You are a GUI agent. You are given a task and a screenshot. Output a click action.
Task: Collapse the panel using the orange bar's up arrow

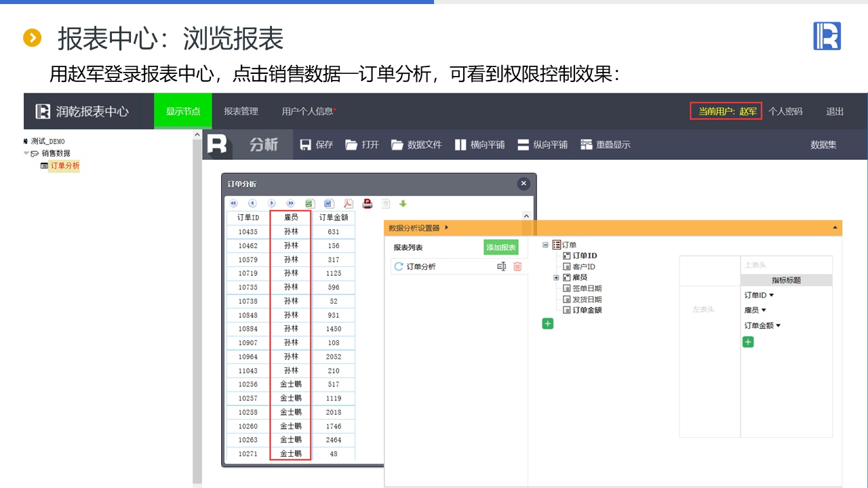[x=835, y=228]
